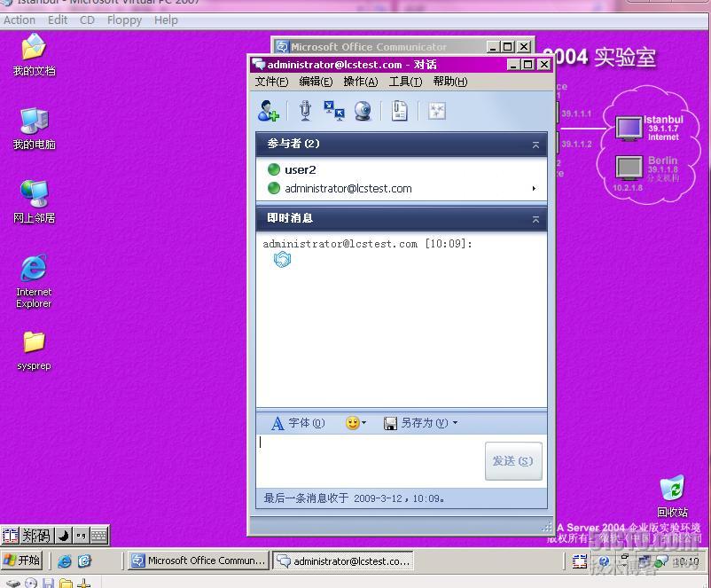Click the IME language bar first icon

(10, 536)
